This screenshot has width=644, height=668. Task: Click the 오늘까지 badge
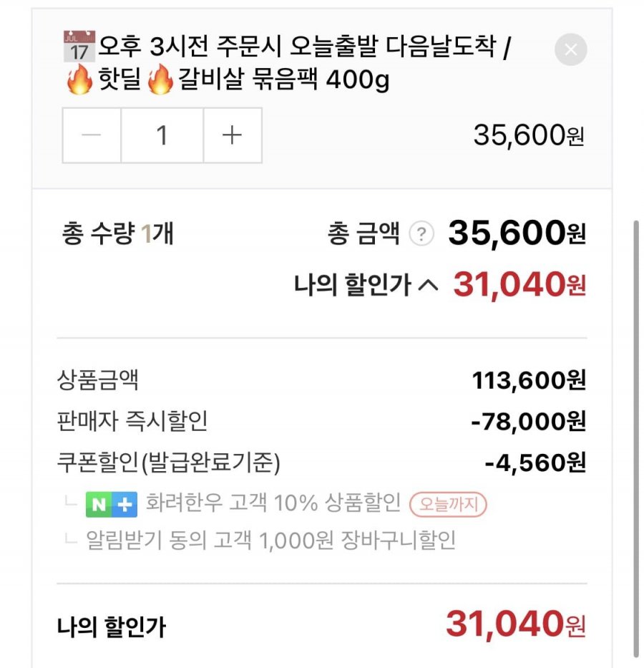[448, 505]
